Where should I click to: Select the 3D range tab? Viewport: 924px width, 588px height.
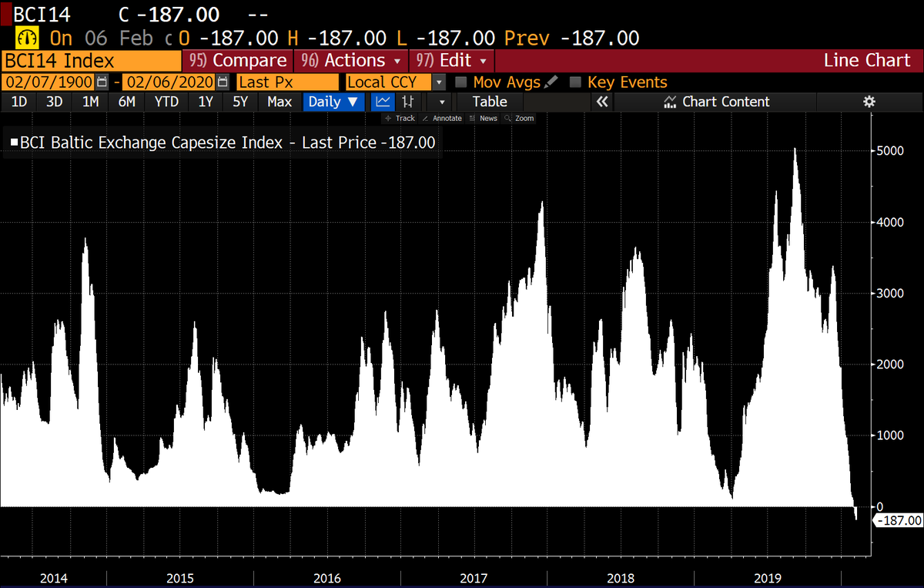pyautogui.click(x=54, y=102)
